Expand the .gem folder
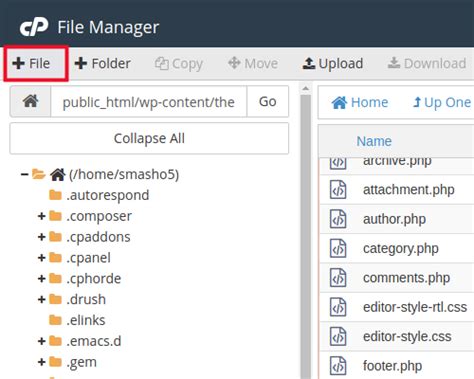474x379 pixels. point(41,362)
